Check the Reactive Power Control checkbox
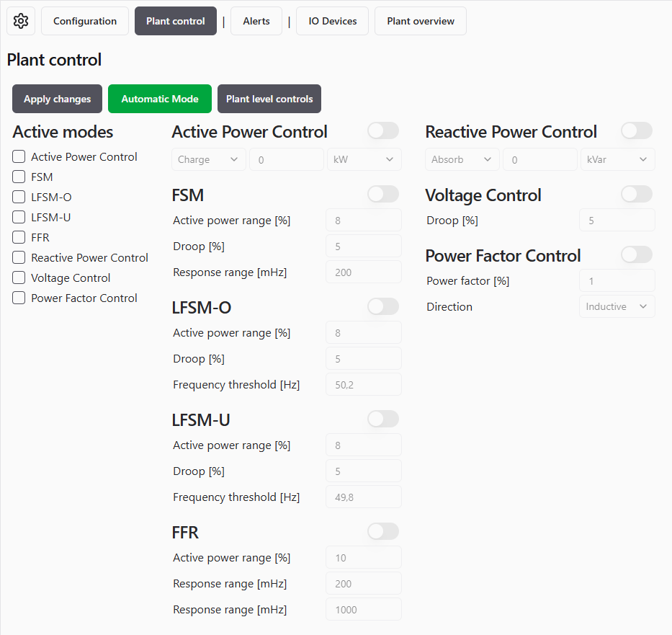The width and height of the screenshot is (672, 635). point(19,257)
